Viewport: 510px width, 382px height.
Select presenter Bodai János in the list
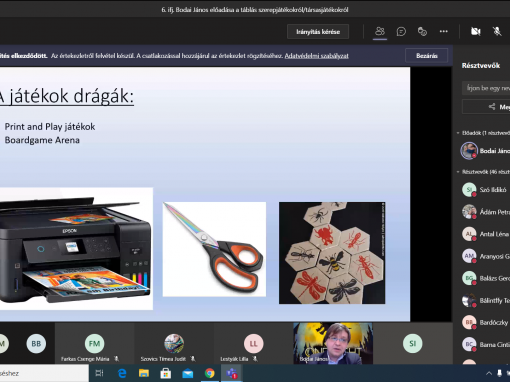point(484,151)
